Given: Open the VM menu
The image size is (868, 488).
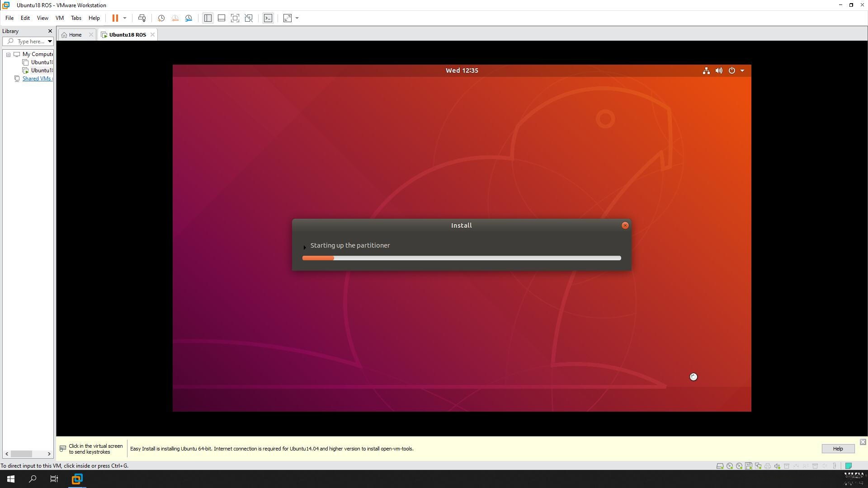Looking at the screenshot, I should pos(59,18).
